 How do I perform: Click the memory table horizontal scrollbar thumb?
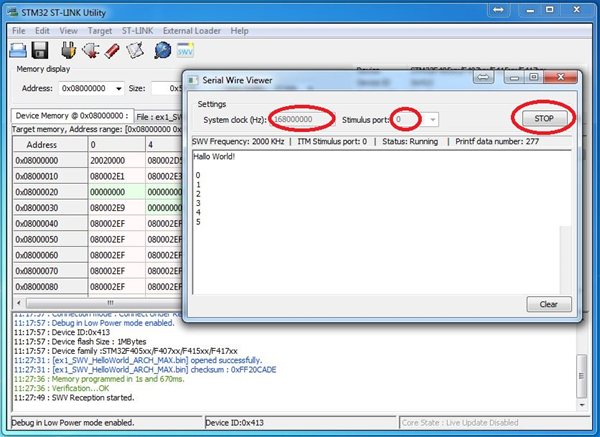pos(104,303)
